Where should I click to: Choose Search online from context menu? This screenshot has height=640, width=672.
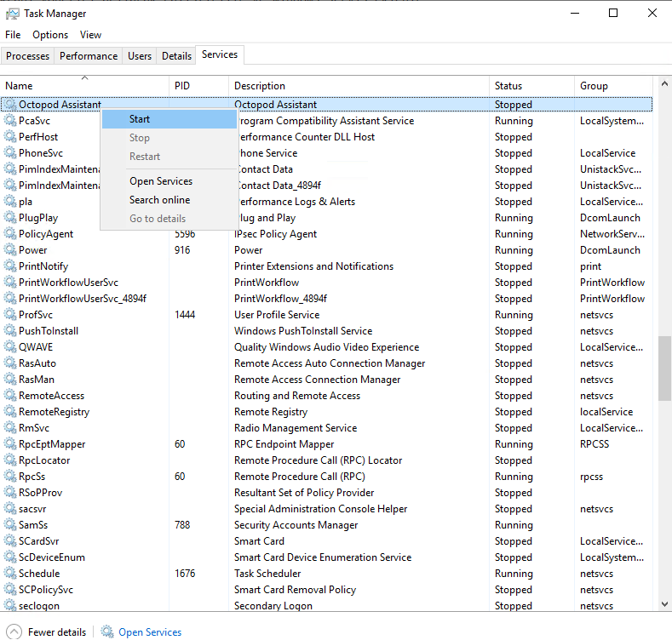[169, 200]
